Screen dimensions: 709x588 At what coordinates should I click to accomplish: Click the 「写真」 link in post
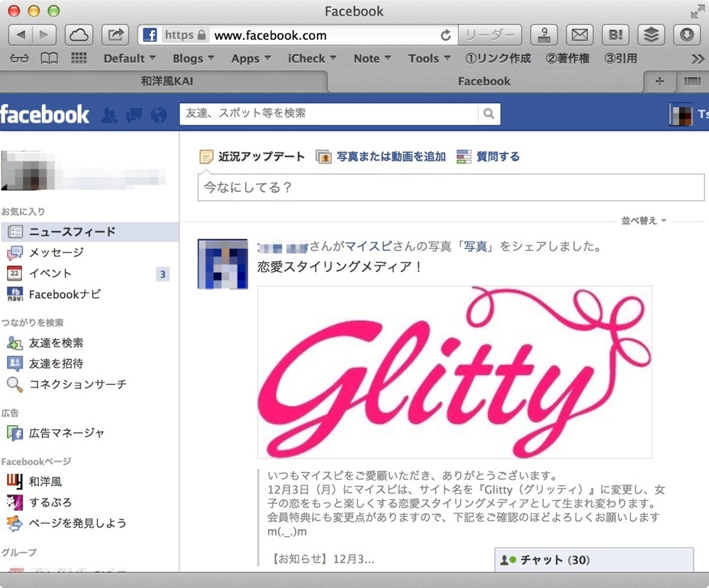click(475, 247)
